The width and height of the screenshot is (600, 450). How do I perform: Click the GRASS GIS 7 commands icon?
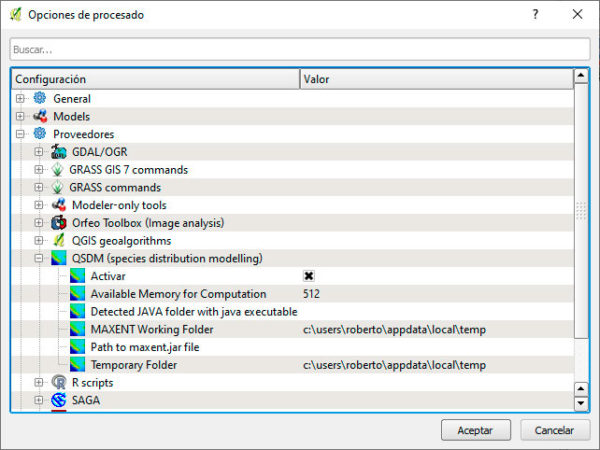[57, 170]
